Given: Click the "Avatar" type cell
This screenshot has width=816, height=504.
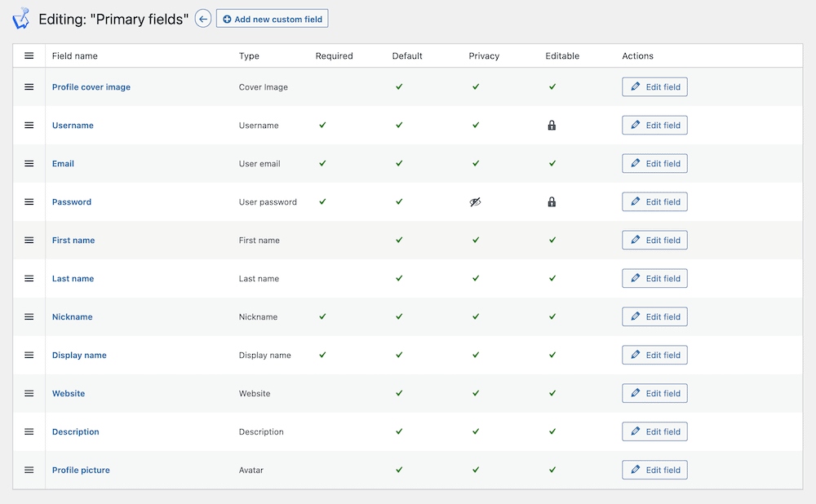Looking at the screenshot, I should click(251, 470).
